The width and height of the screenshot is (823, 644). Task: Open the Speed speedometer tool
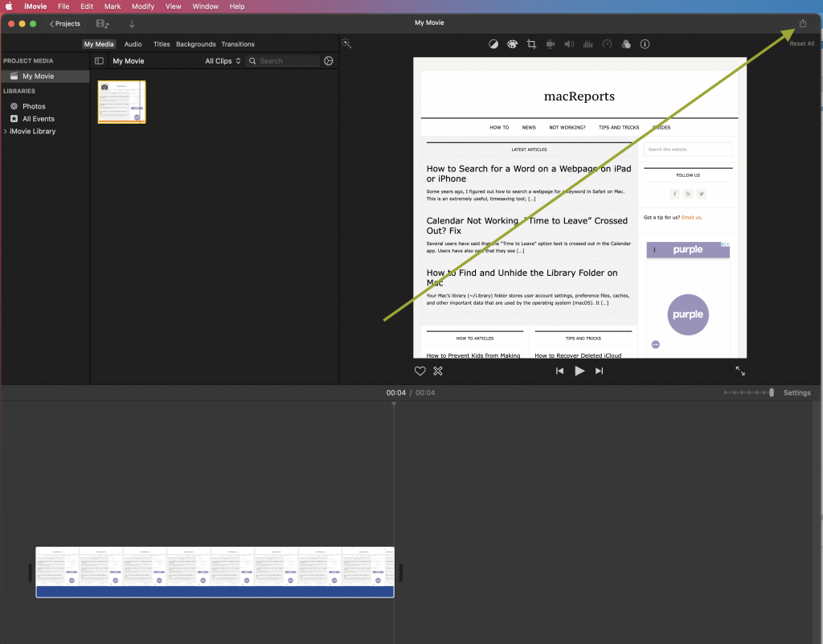608,44
